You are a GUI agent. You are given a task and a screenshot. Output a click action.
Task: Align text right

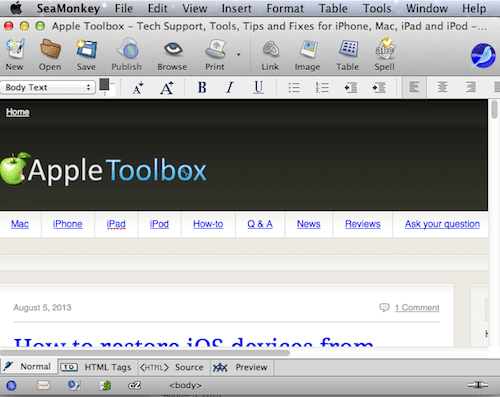pos(471,87)
